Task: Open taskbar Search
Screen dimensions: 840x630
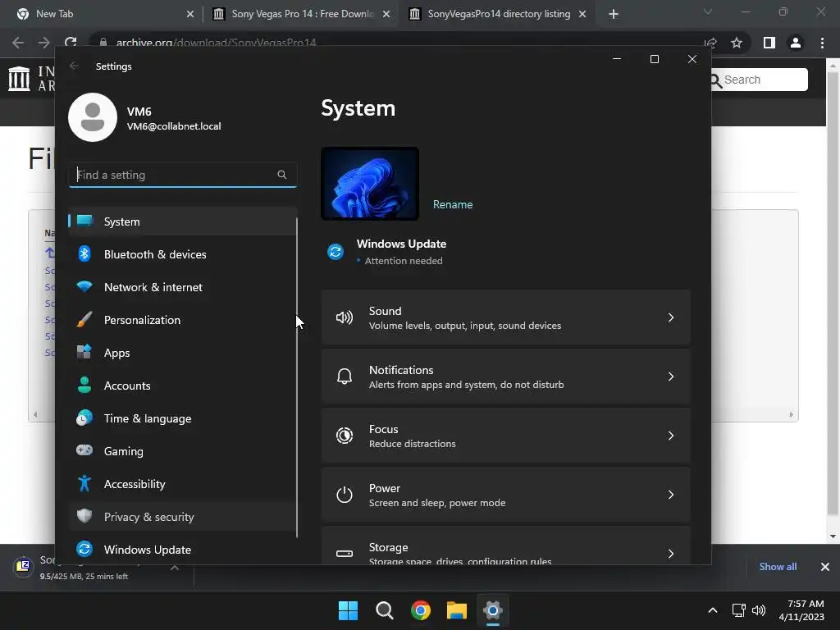Action: click(384, 610)
